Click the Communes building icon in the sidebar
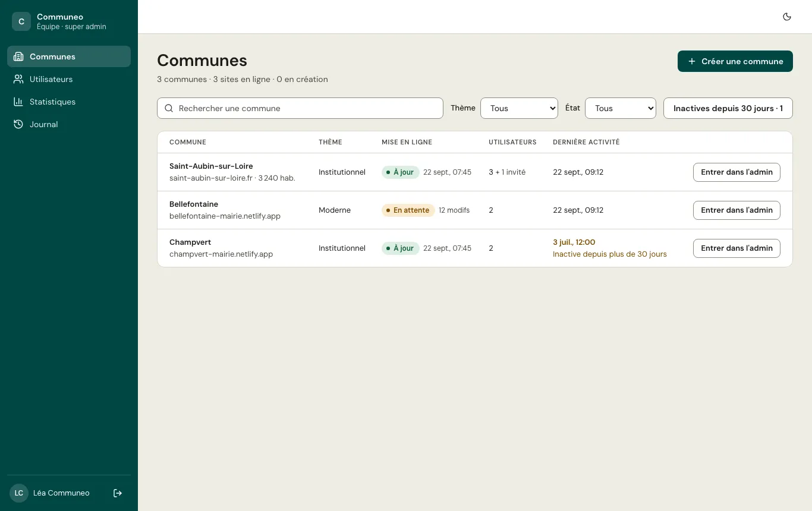This screenshot has width=812, height=511. [x=18, y=56]
